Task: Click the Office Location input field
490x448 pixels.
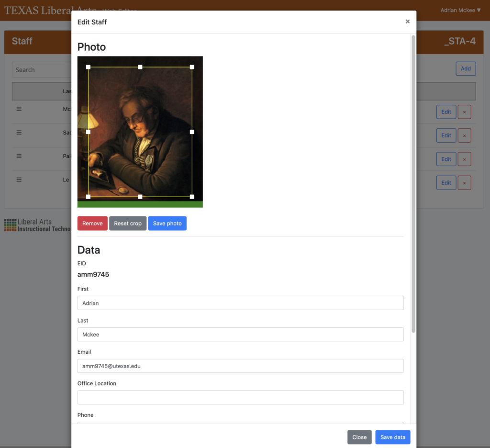Action: [241, 397]
